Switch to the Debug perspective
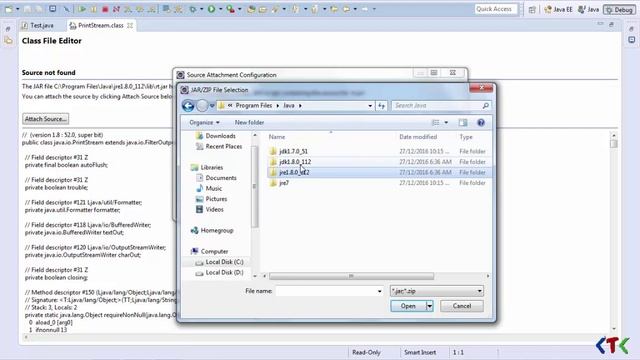The height and width of the screenshot is (360, 640). pos(619,9)
